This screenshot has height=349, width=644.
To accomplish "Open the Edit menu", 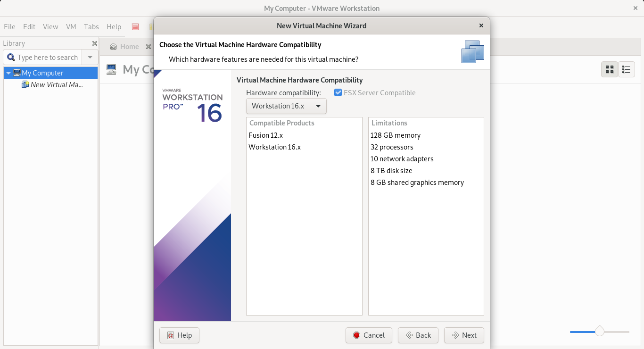I will click(29, 27).
